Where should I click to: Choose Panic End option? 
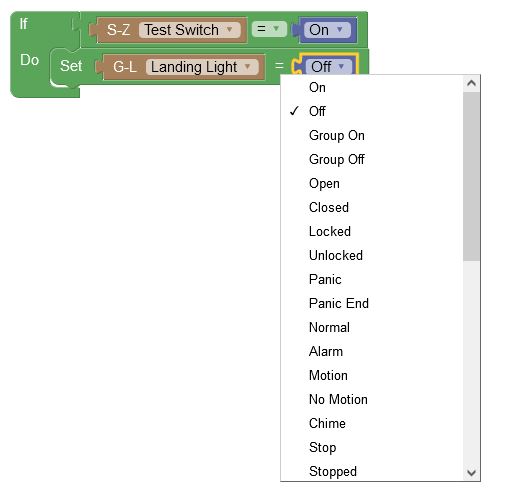click(x=372, y=303)
